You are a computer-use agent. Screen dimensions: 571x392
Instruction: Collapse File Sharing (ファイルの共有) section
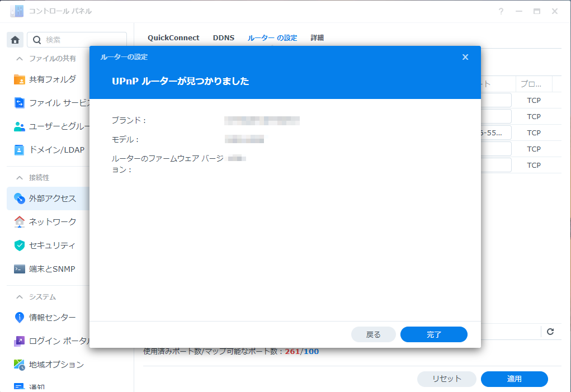[20, 59]
